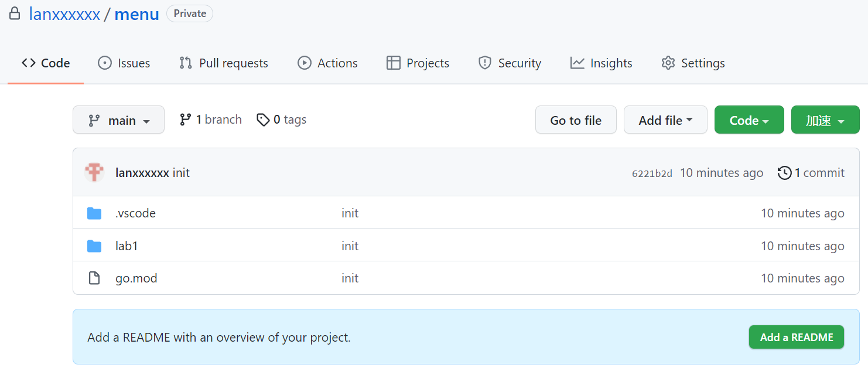Click the commit history clock icon

pos(784,173)
